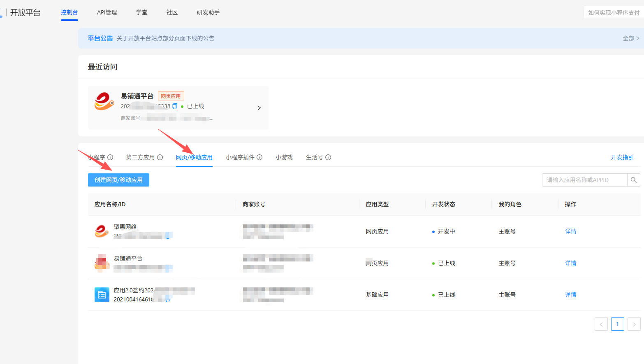Screen dimensions: 644x364
Task: Switch to 小游戏 tab
Action: (x=284, y=157)
